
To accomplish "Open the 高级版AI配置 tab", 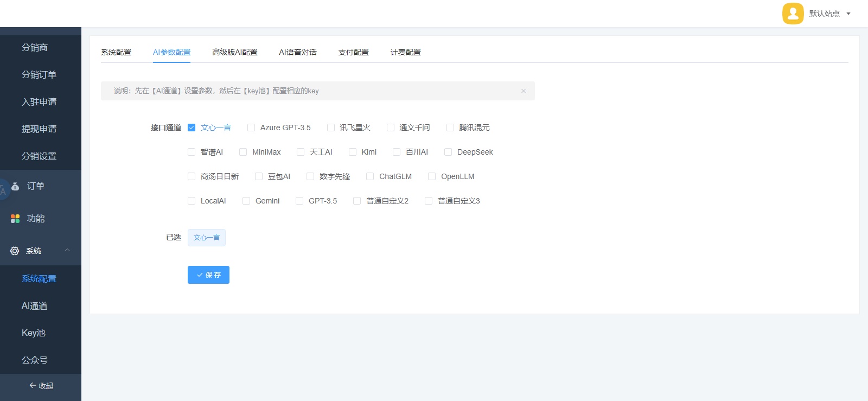I will click(235, 52).
